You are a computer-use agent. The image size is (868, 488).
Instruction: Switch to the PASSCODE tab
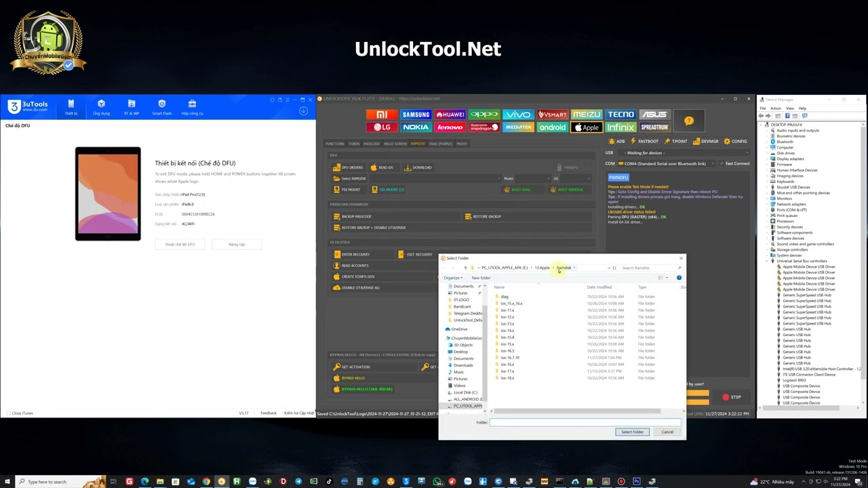(372, 144)
